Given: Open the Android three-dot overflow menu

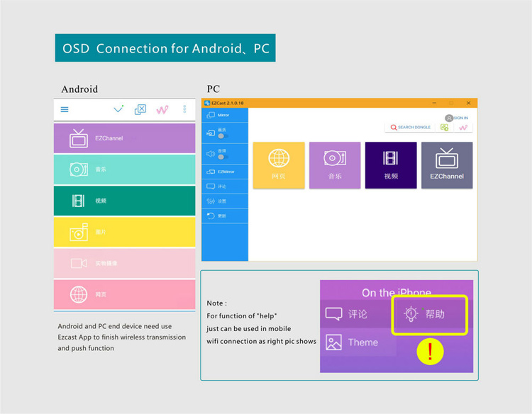Looking at the screenshot, I should pyautogui.click(x=184, y=109).
